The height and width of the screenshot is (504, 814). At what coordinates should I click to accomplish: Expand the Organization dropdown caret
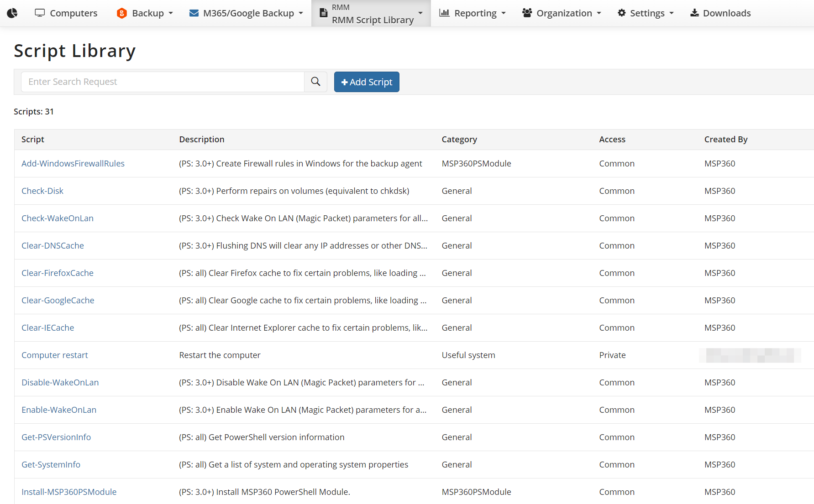[599, 13]
